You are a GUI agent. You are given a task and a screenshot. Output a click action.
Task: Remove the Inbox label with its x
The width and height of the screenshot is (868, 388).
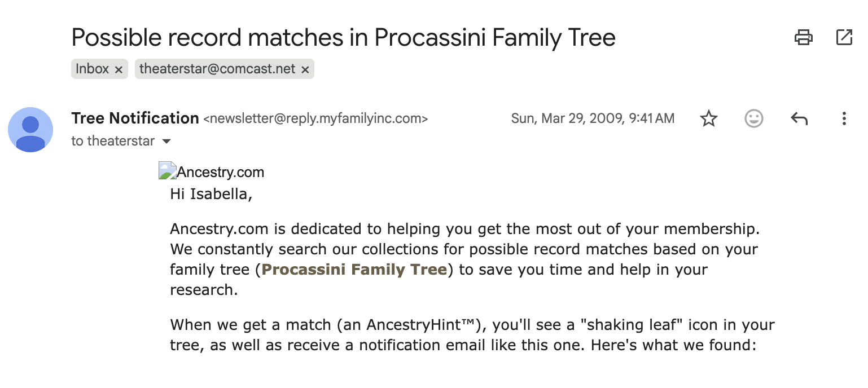[119, 69]
